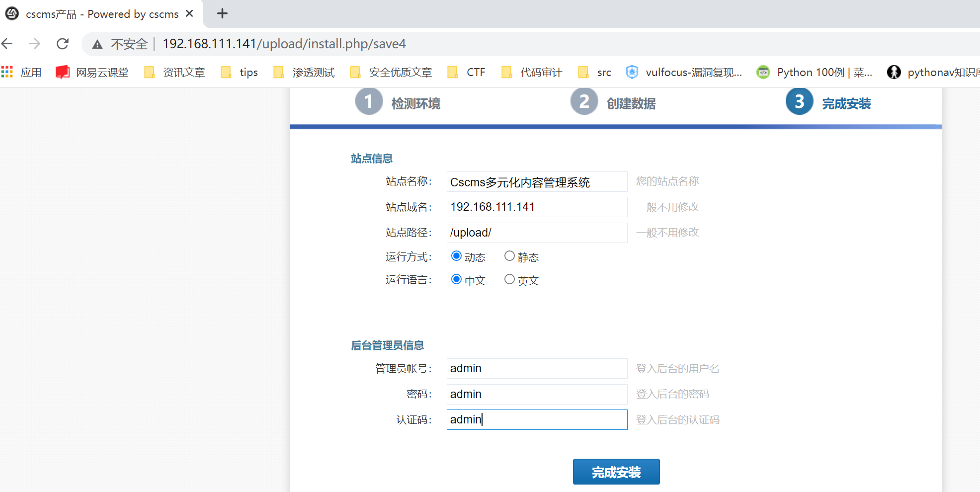Close the cscms产品 browser tab
The image size is (980, 492).
[189, 13]
